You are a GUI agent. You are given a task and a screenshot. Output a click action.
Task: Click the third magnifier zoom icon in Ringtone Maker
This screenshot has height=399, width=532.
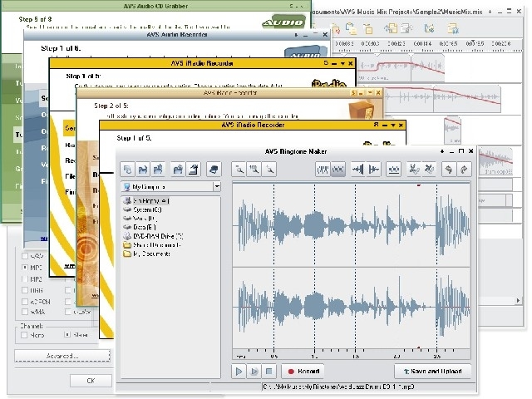[269, 169]
